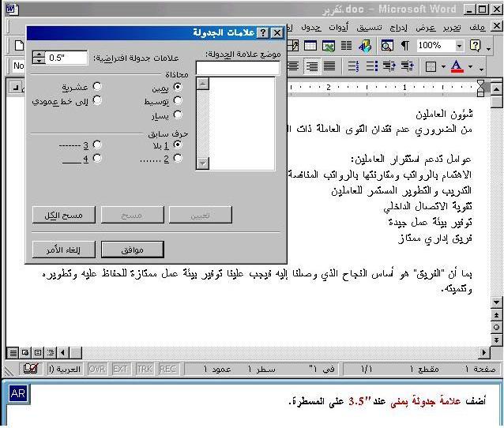This screenshot has width=504, height=428.
Task: Expand the Font Color dropdown arrow
Action: coord(469,67)
